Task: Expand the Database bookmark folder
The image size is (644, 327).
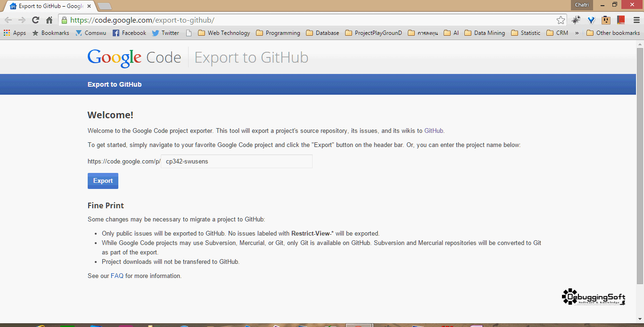Action: click(322, 33)
